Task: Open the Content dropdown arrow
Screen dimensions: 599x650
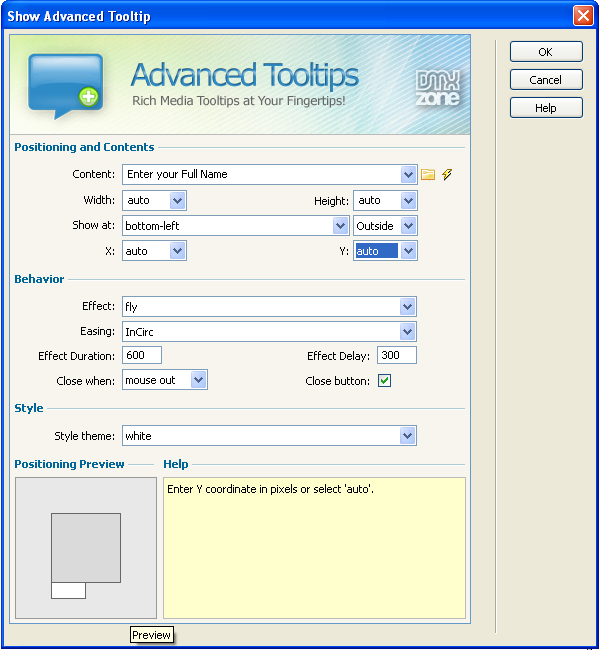Action: tap(408, 175)
